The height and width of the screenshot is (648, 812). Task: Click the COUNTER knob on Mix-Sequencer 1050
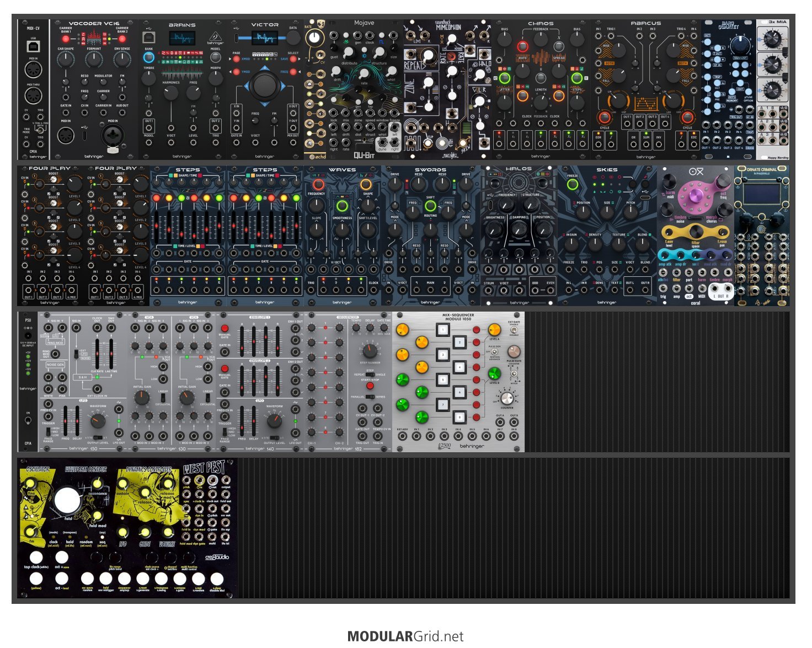(x=507, y=398)
